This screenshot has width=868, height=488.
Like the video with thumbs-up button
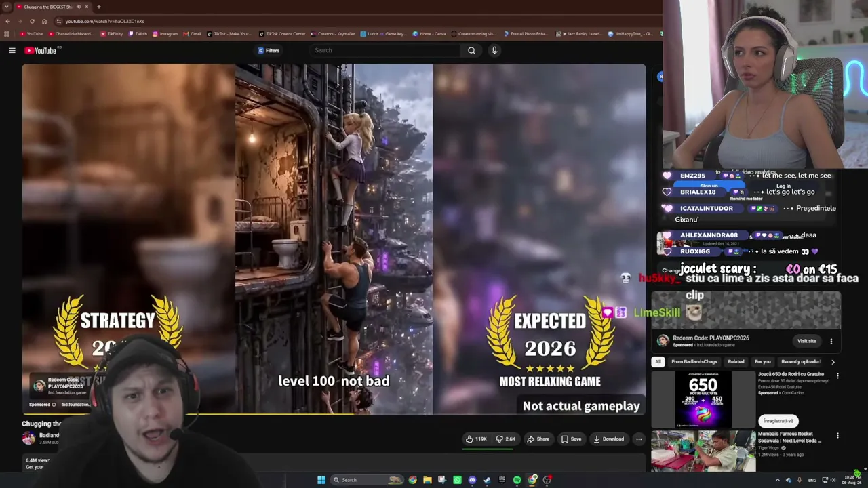[476, 439]
